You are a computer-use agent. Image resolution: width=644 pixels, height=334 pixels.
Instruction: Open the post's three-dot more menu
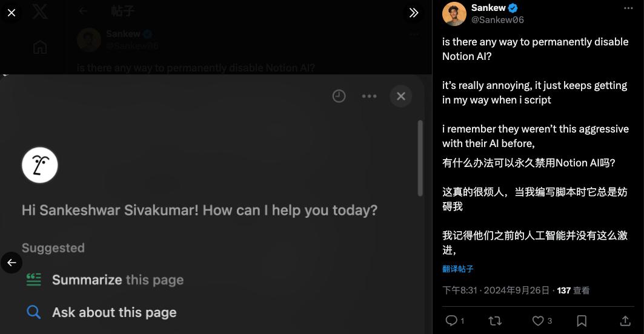tap(628, 8)
